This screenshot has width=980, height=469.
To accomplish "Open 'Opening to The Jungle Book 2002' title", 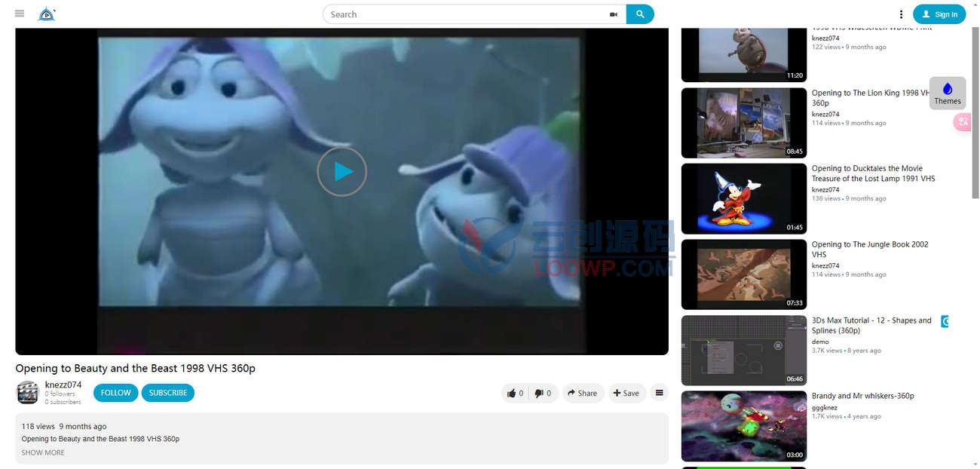I will pos(870,250).
